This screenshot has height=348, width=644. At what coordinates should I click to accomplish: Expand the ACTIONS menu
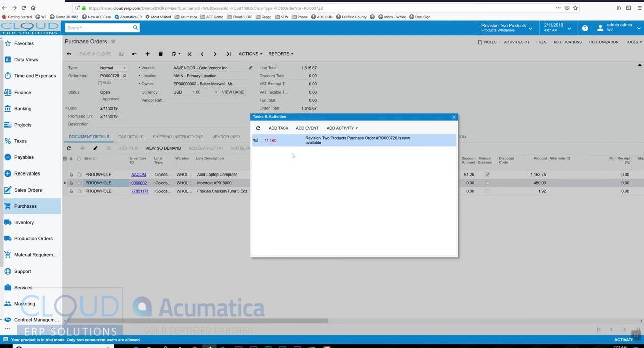click(x=250, y=54)
